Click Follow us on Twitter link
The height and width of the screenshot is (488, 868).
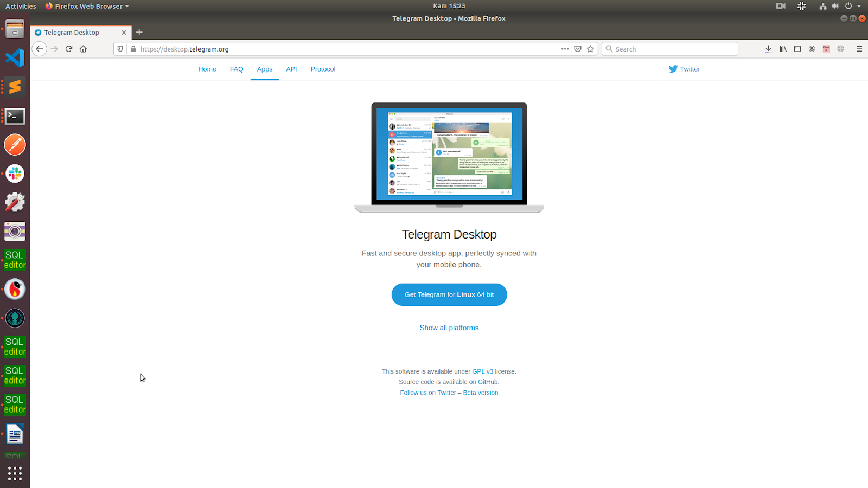[428, 393]
